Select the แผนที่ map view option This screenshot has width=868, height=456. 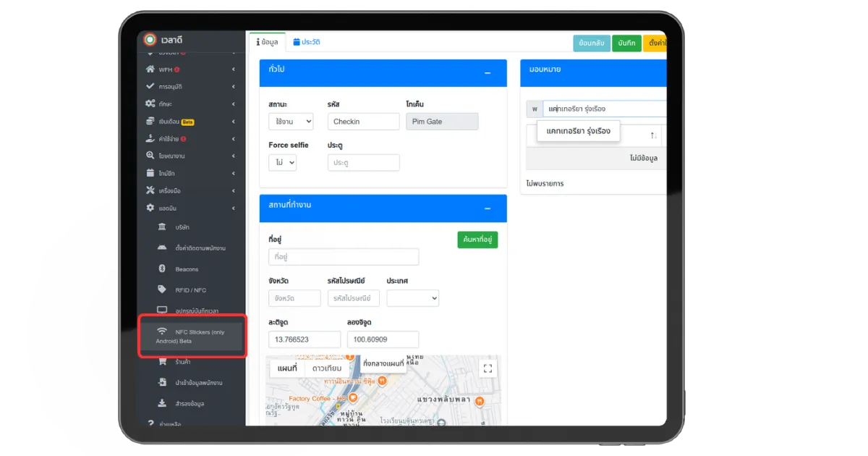click(x=287, y=368)
